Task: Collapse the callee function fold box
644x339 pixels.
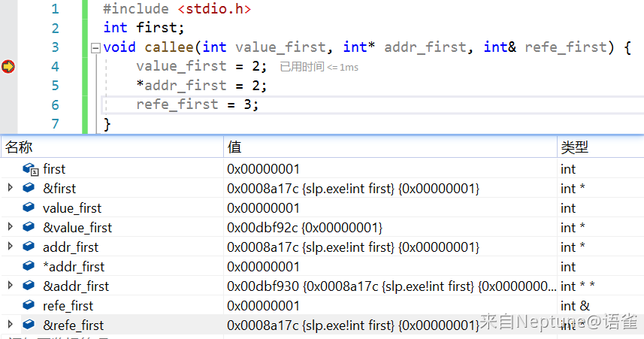Action: click(95, 48)
